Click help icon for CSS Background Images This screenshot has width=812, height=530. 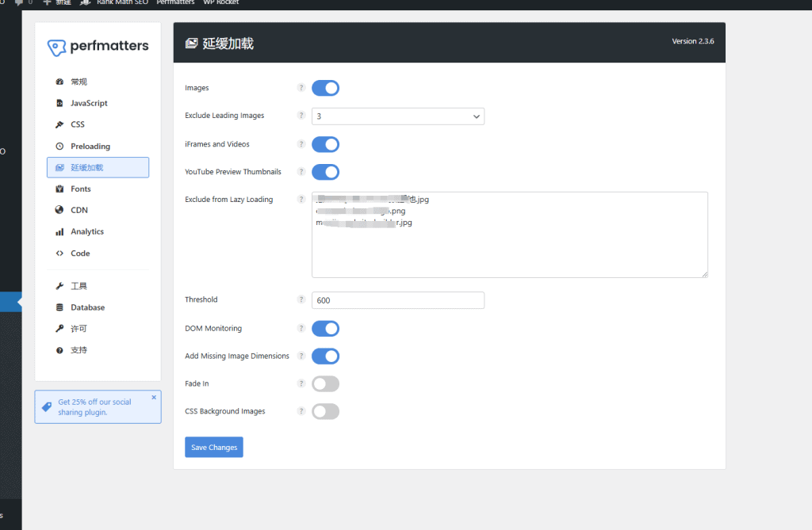pos(301,411)
